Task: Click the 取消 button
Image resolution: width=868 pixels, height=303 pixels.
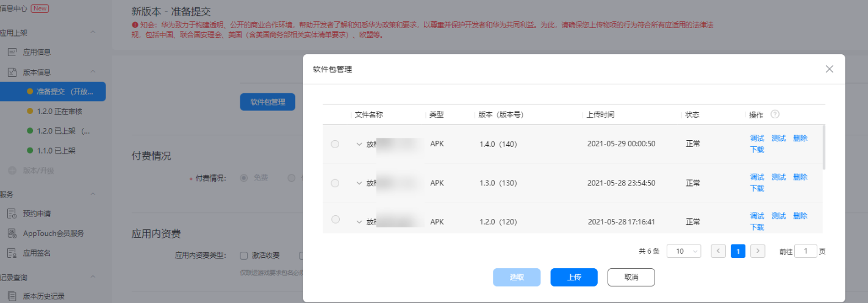Action: coord(631,277)
